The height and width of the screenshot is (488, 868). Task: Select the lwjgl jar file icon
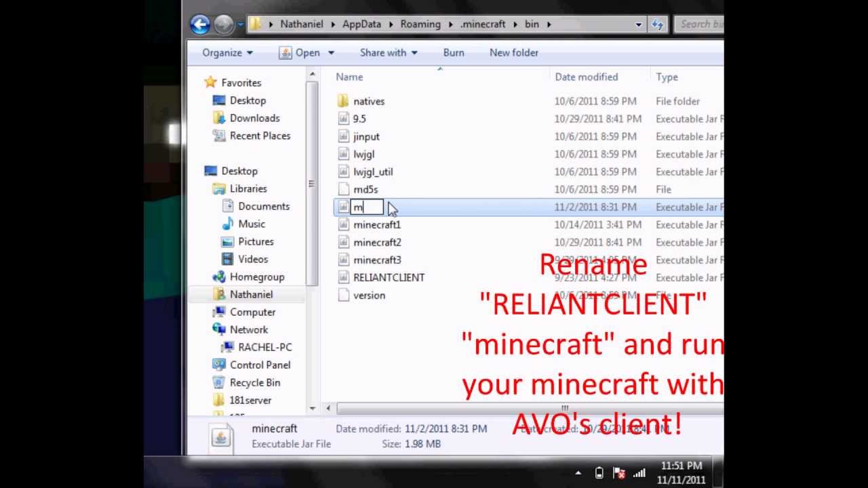[x=343, y=154]
